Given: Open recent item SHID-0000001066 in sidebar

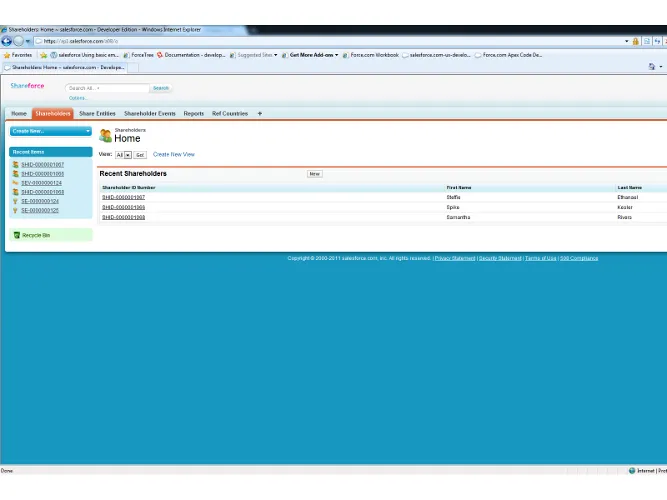Looking at the screenshot, I should 43,174.
